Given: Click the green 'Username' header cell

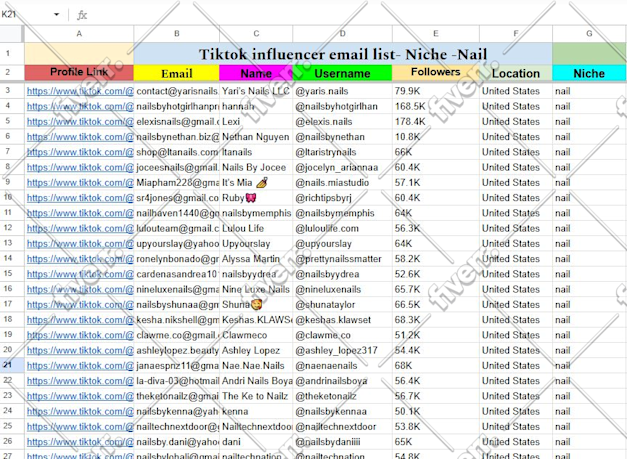Looking at the screenshot, I should pos(342,73).
